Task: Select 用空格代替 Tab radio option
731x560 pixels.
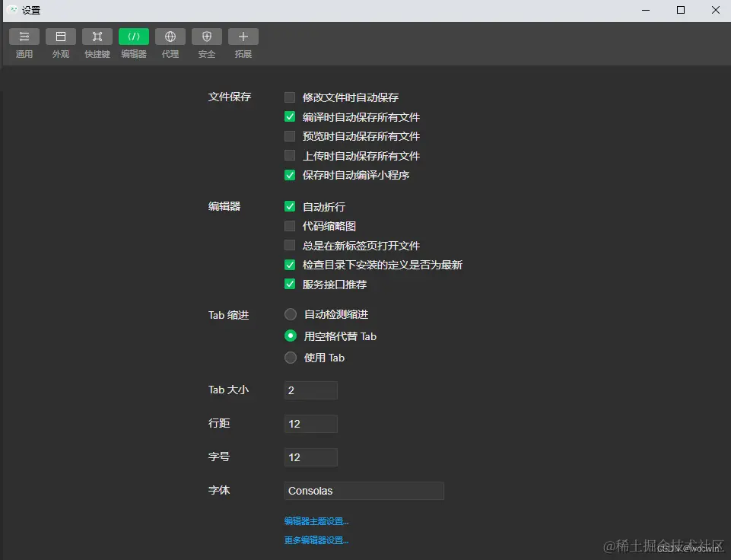Action: tap(291, 336)
